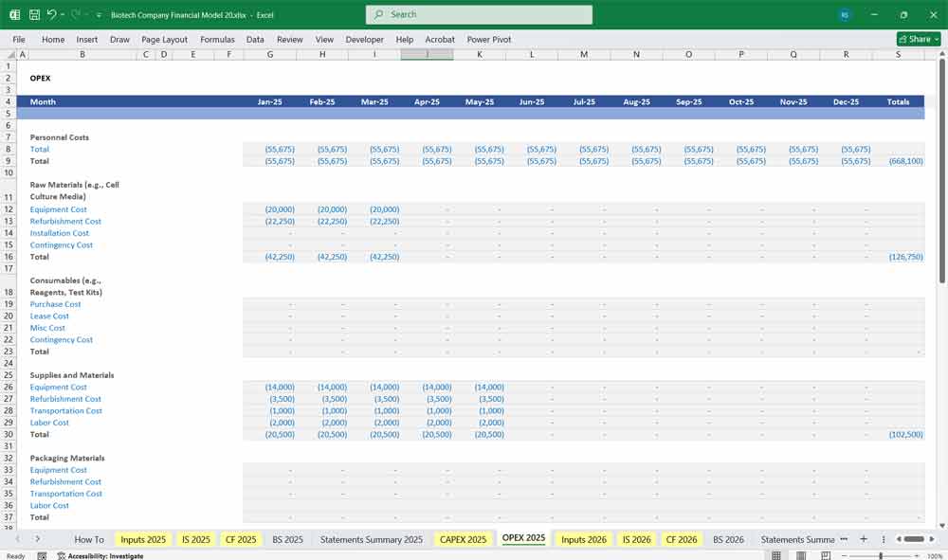
Task: Add a new worksheet with the plus button
Action: pos(864,538)
